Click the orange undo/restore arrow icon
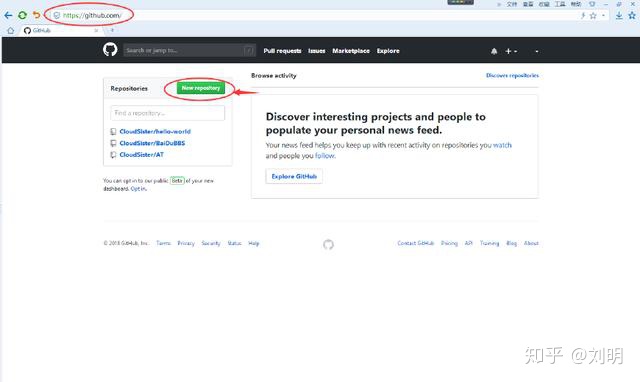 (36, 15)
